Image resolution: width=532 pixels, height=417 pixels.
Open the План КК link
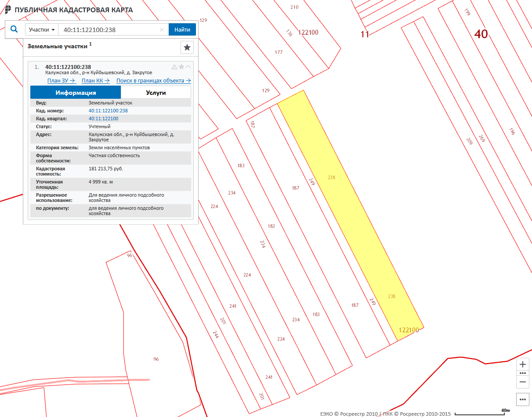pyautogui.click(x=96, y=81)
